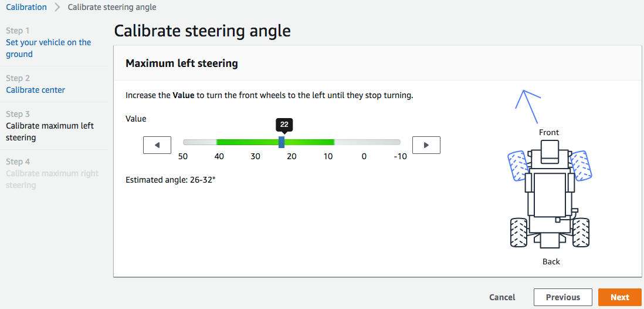Click the breadcrumb chevron separator
The height and width of the screenshot is (309, 644).
(x=57, y=8)
